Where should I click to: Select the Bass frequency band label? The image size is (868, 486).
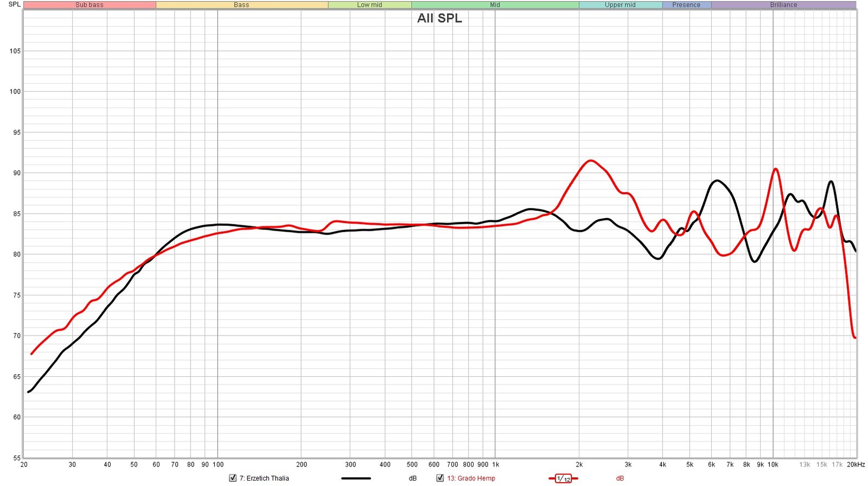coord(241,5)
